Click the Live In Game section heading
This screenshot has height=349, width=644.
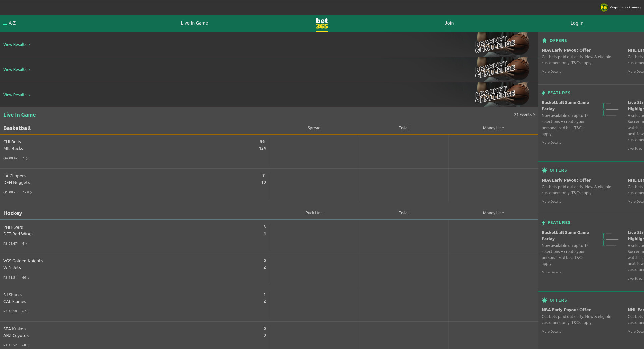tap(19, 115)
